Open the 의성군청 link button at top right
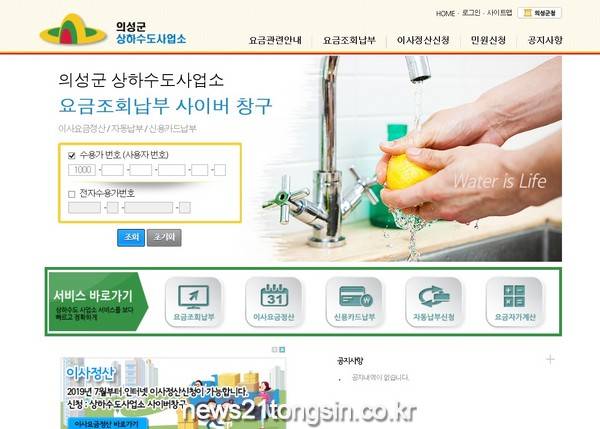 pos(540,13)
